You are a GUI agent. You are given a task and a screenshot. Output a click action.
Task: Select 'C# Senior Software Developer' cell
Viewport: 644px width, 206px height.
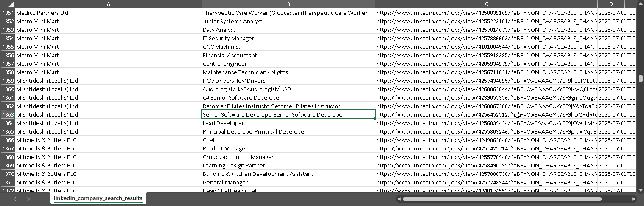pos(288,97)
